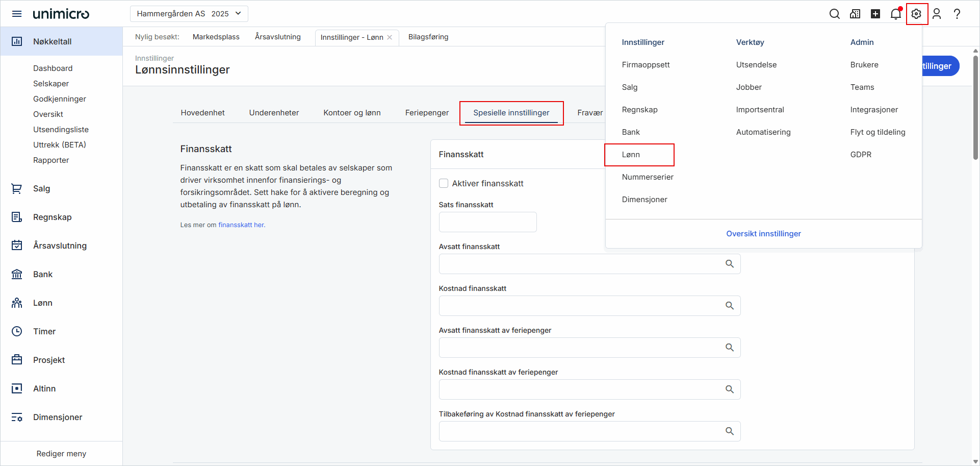Click the Rediger meny button
Viewport: 980px width, 466px height.
point(61,453)
